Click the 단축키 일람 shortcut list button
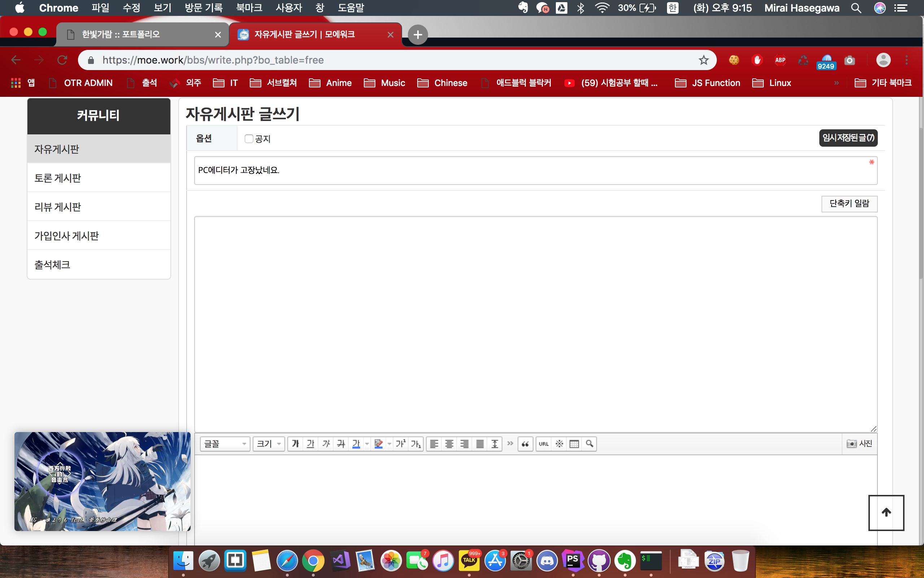This screenshot has width=924, height=578. click(849, 204)
